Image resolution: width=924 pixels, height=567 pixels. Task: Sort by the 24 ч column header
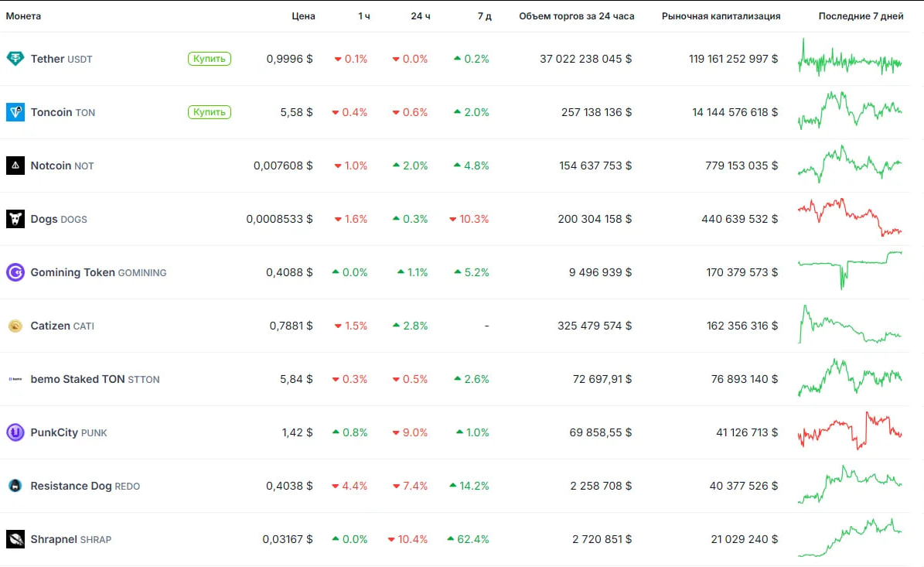(x=421, y=16)
